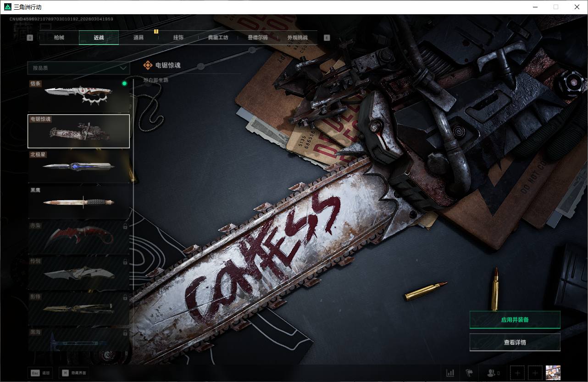Pick the 黑鹰 knife thumbnail
The height and width of the screenshot is (382, 588).
click(x=79, y=202)
